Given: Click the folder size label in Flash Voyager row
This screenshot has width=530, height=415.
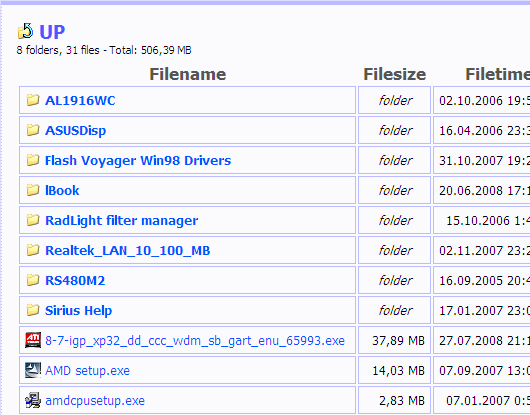Looking at the screenshot, I should point(395,161).
